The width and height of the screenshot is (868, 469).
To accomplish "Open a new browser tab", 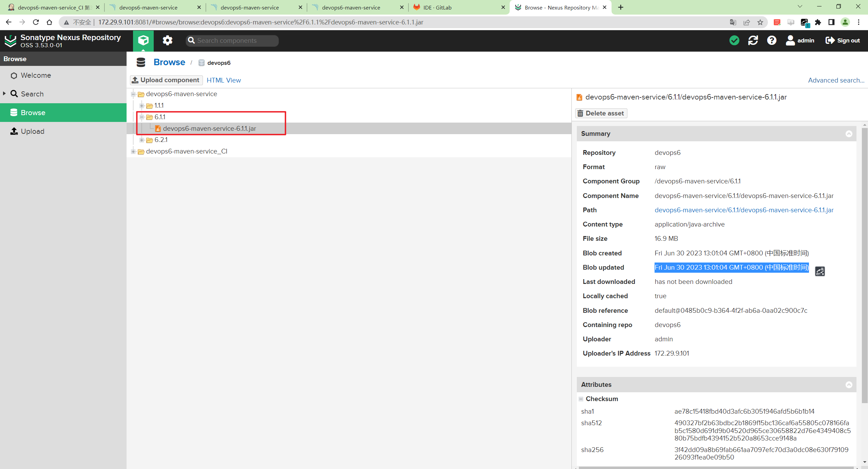I will click(621, 7).
